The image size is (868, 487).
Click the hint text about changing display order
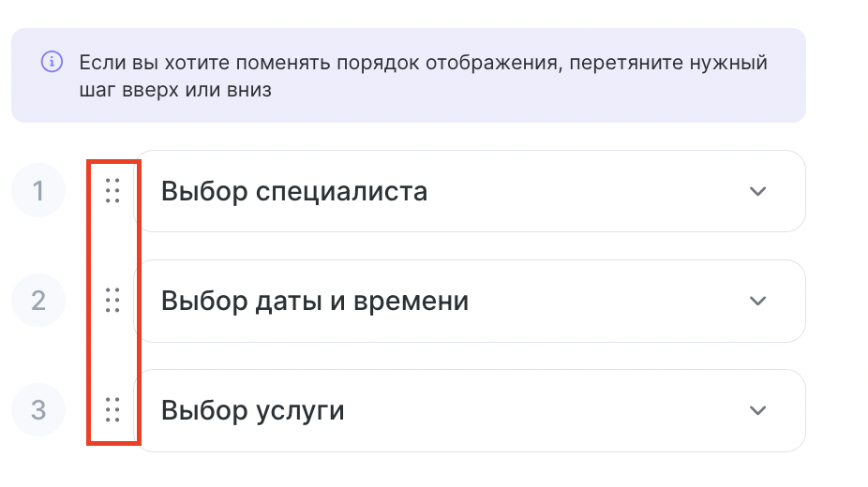[423, 76]
